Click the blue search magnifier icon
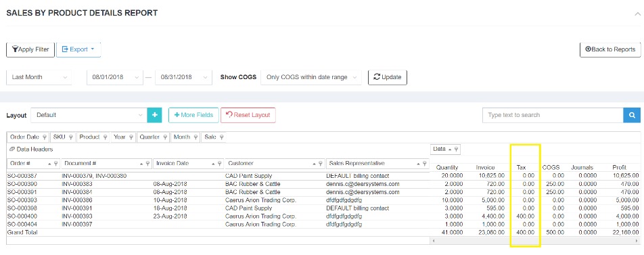 point(632,115)
